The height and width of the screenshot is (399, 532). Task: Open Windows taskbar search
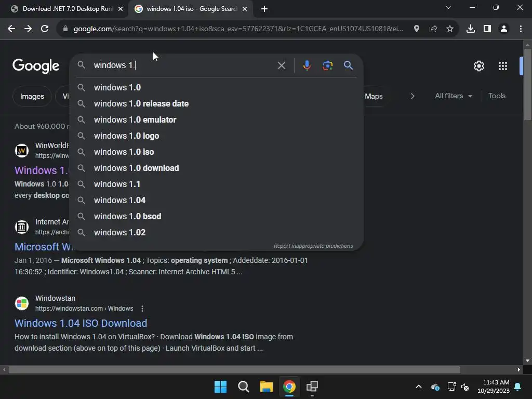[243, 387]
